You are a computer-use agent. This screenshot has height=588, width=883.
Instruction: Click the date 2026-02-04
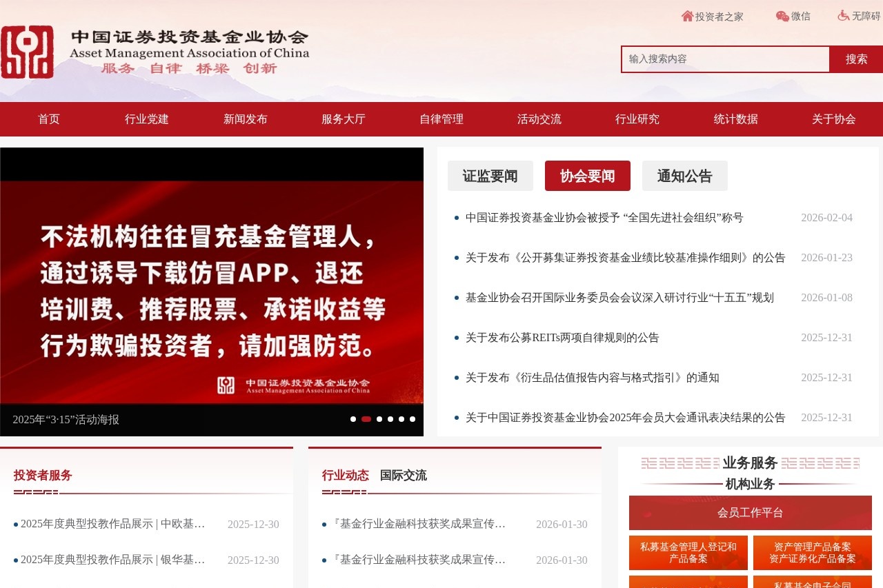tap(826, 218)
